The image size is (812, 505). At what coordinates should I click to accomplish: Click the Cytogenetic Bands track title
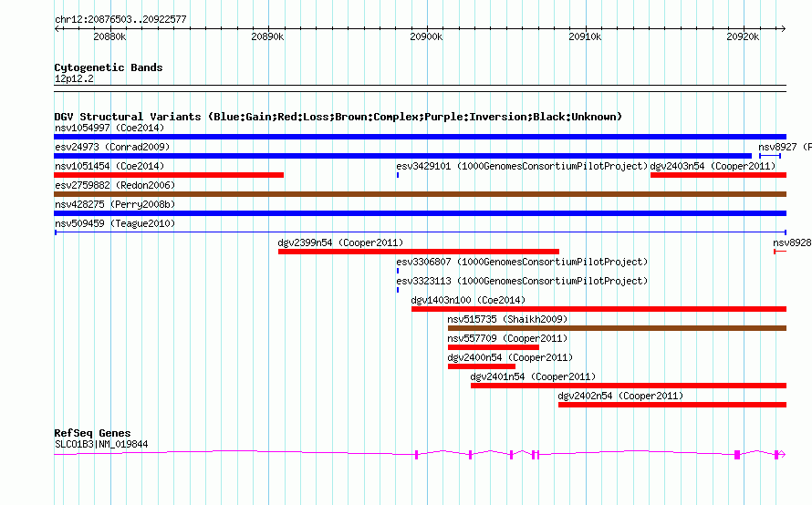[x=109, y=67]
